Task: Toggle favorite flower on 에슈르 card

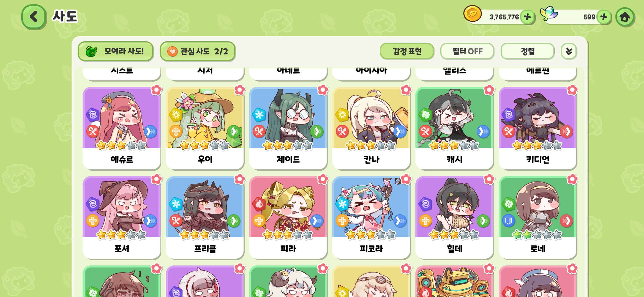Action: tap(156, 90)
